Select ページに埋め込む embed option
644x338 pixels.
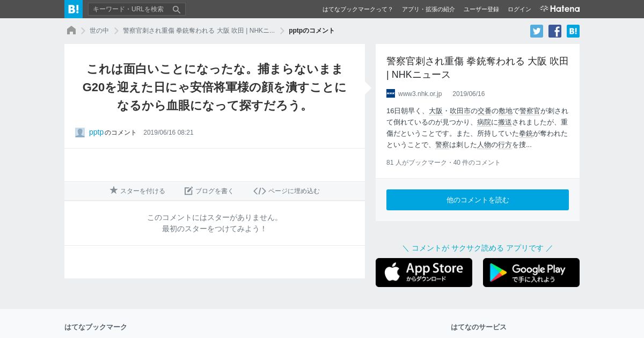[x=287, y=190]
